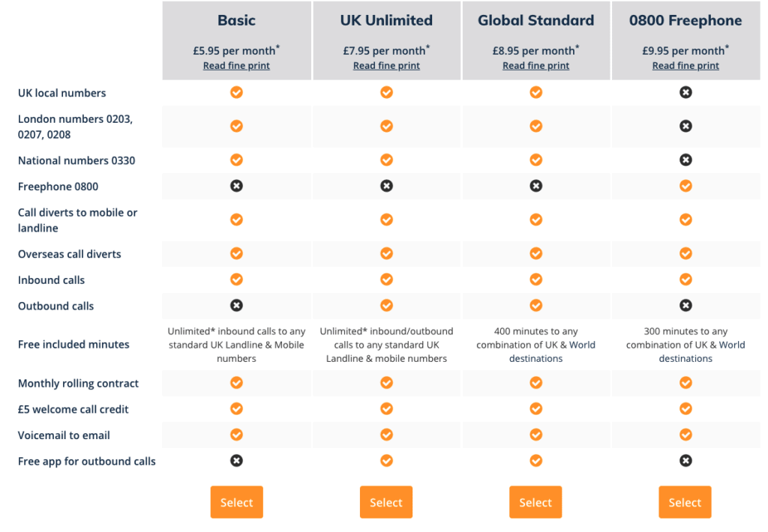Click the London numbers checkmark under UK Unlimited

pyautogui.click(x=386, y=125)
